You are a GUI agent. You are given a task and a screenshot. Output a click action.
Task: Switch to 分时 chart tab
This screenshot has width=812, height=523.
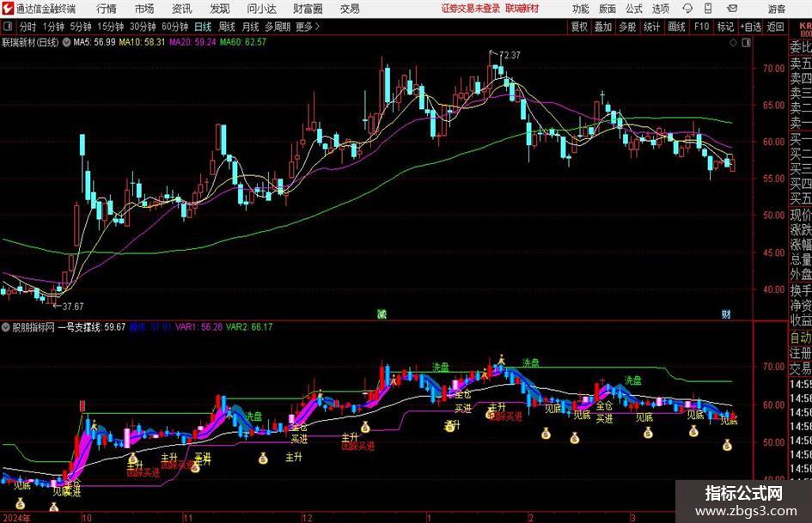(28, 27)
